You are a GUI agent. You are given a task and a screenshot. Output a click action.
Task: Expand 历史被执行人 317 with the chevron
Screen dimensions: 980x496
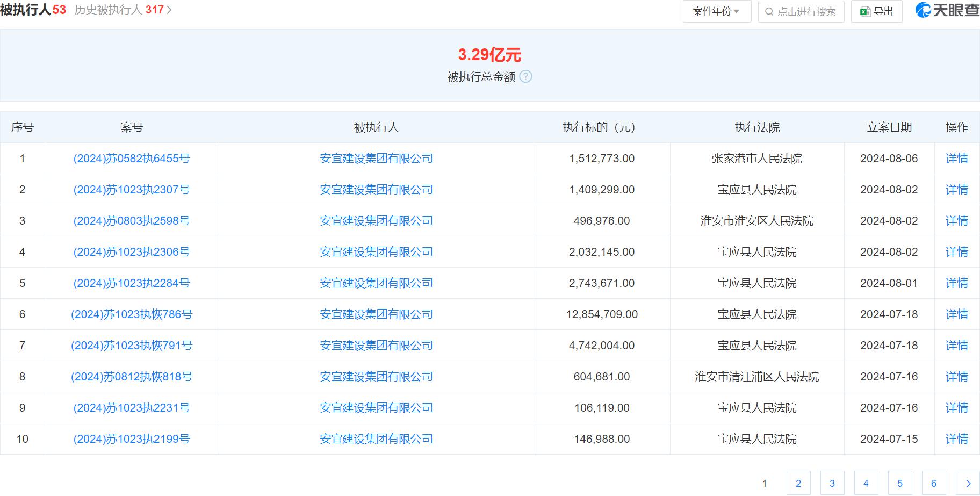pyautogui.click(x=169, y=10)
